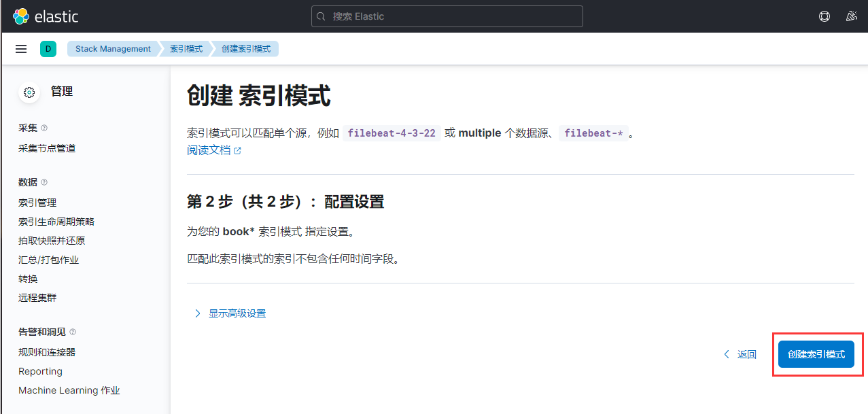Click the Elastic logo icon

tap(20, 16)
